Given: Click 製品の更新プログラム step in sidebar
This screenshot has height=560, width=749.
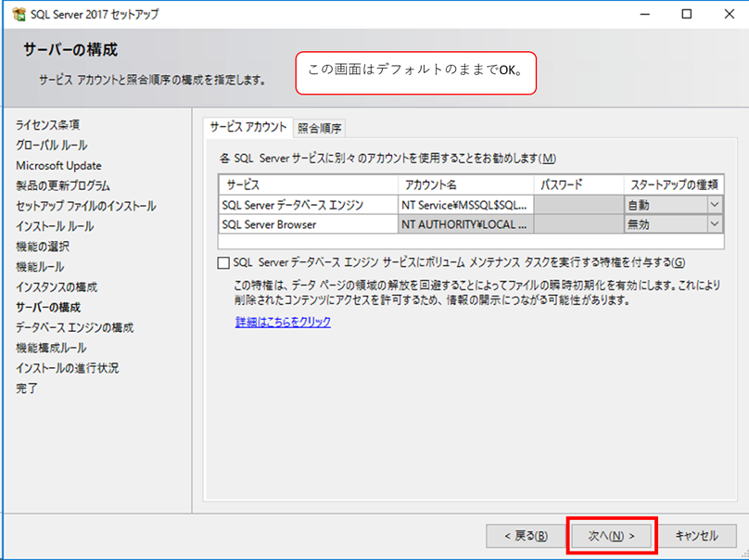Looking at the screenshot, I should [63, 185].
